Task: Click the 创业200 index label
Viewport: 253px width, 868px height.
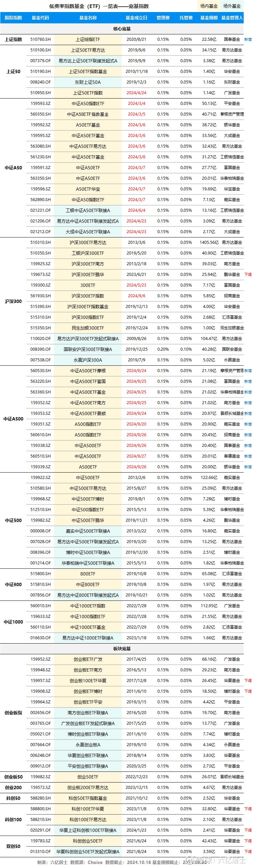Action: [x=13, y=788]
